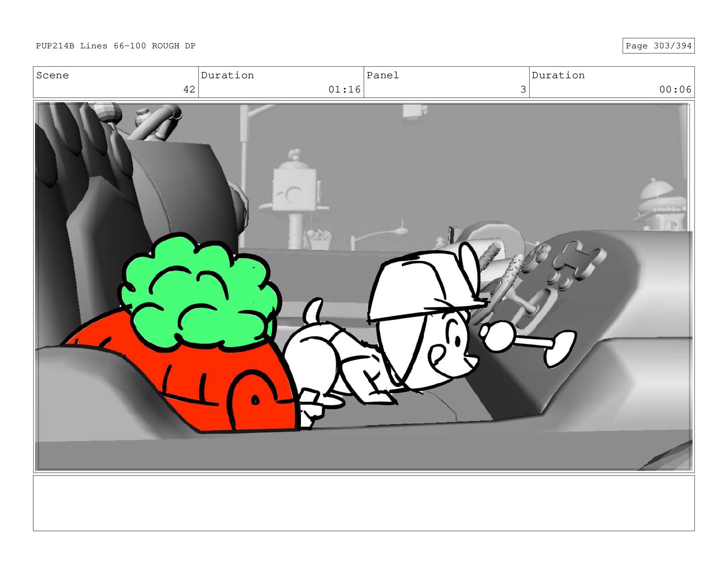Click the 'Panel' label

tap(382, 75)
